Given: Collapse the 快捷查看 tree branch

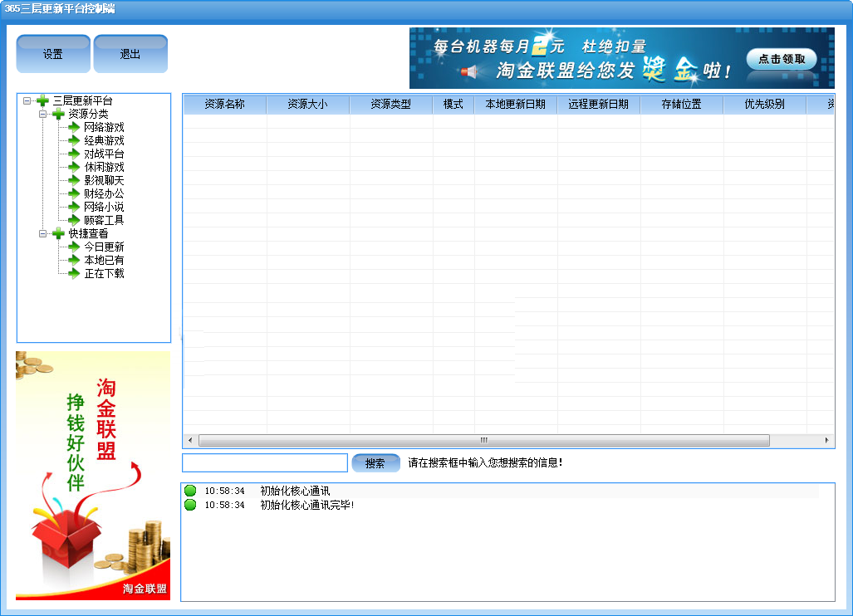Looking at the screenshot, I should pyautogui.click(x=42, y=234).
